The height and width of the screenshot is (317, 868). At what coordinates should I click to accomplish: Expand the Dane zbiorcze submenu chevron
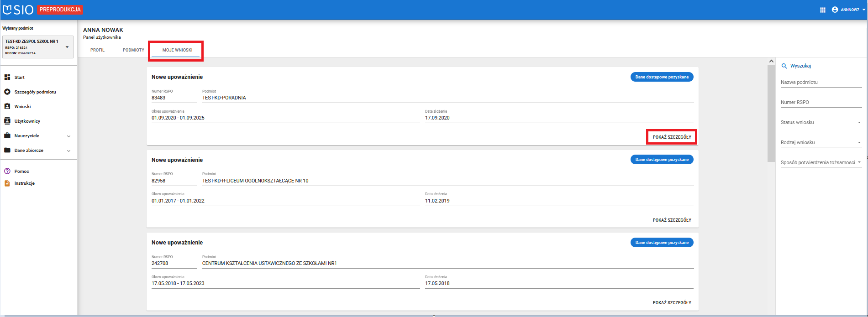pos(69,151)
